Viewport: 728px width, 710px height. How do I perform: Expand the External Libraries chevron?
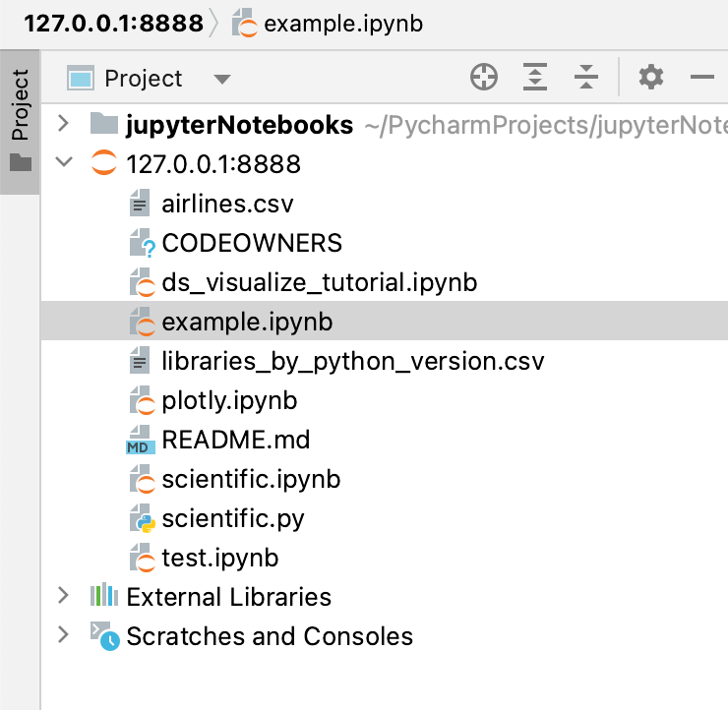64,595
